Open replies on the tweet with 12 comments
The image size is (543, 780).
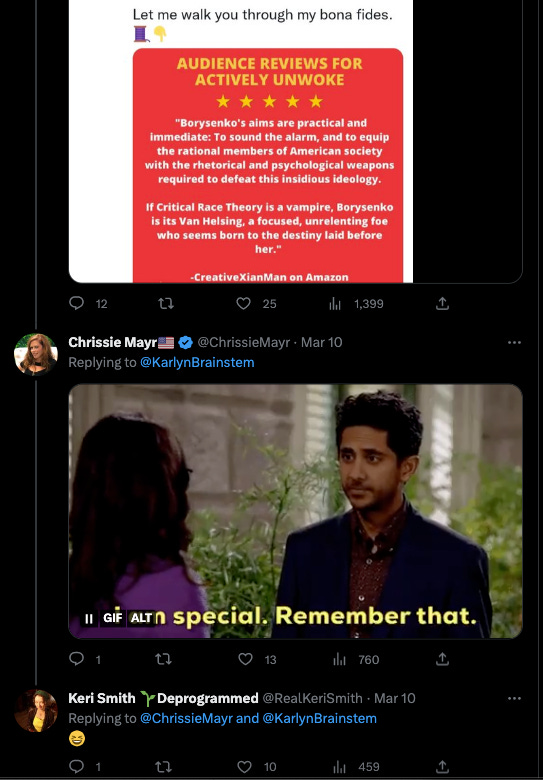(77, 303)
